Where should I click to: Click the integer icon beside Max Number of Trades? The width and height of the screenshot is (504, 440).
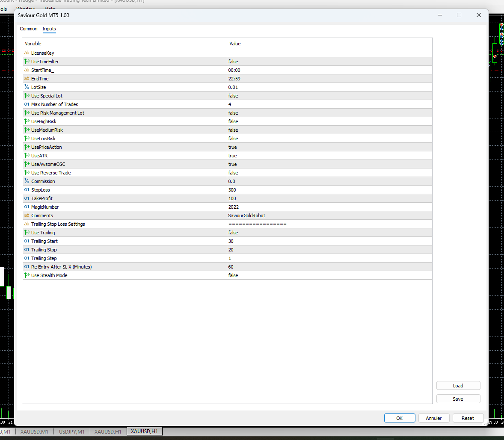click(x=27, y=104)
